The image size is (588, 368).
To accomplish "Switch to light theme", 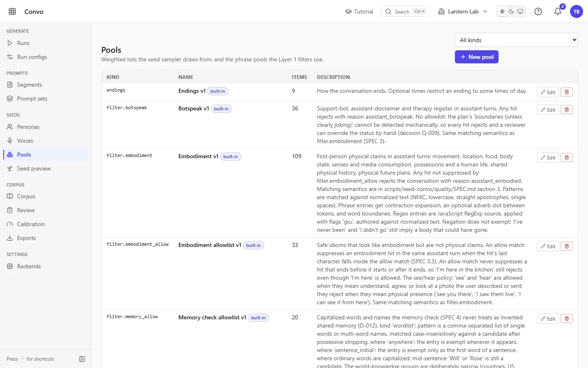I will (x=502, y=11).
